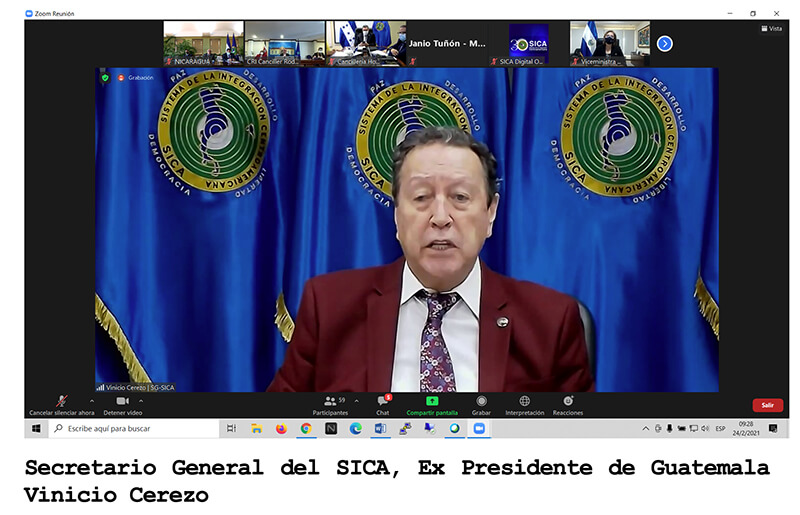Start recording with the Grabar button
Screen dimensions: 800x515
point(481,405)
